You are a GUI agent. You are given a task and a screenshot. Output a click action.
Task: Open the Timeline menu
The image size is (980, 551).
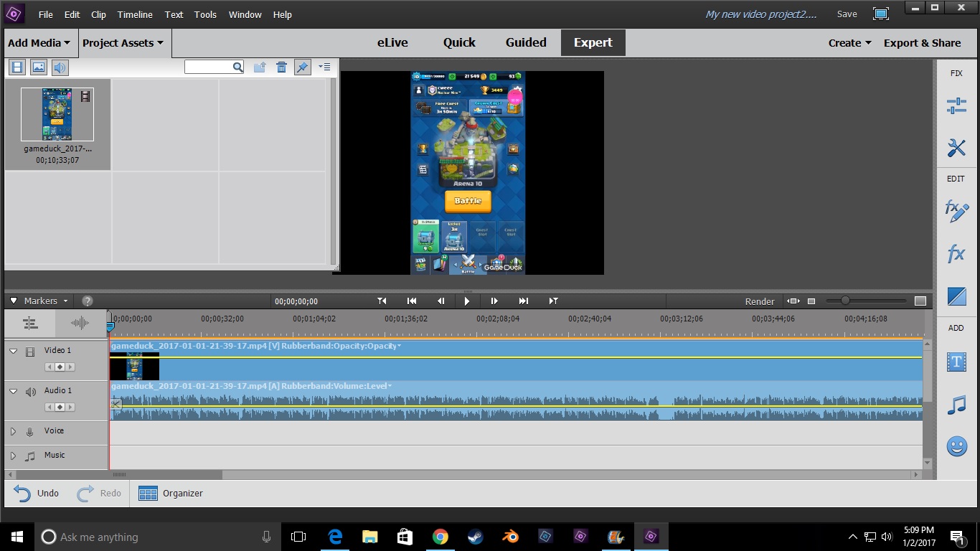[x=135, y=14]
